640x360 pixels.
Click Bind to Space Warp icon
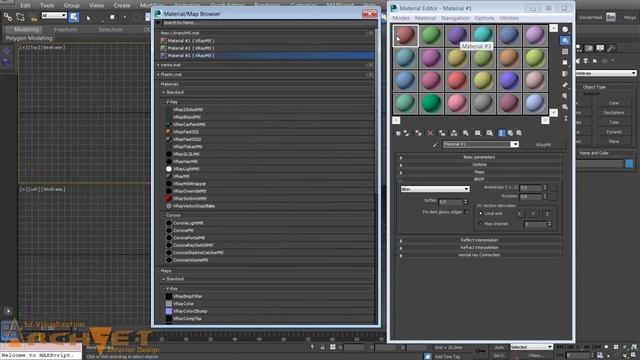34,17
